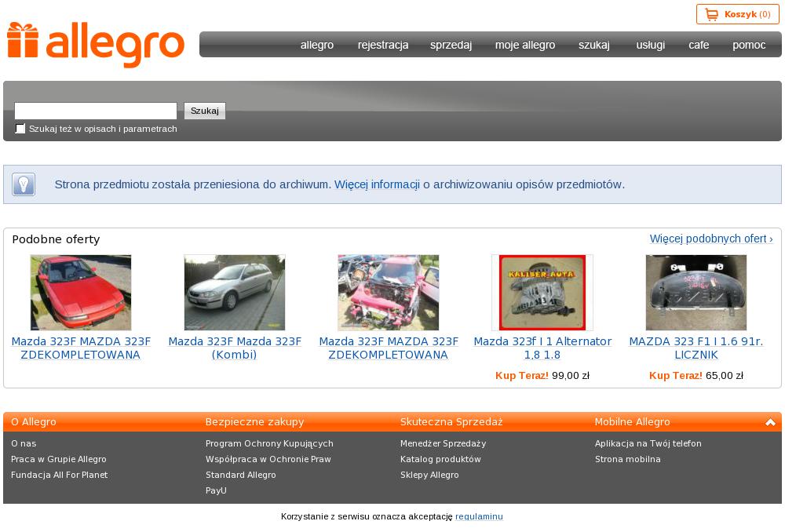Open 'Fundacja All For Planet' footer link
Viewport: 785px width, 532px height.
(59, 475)
